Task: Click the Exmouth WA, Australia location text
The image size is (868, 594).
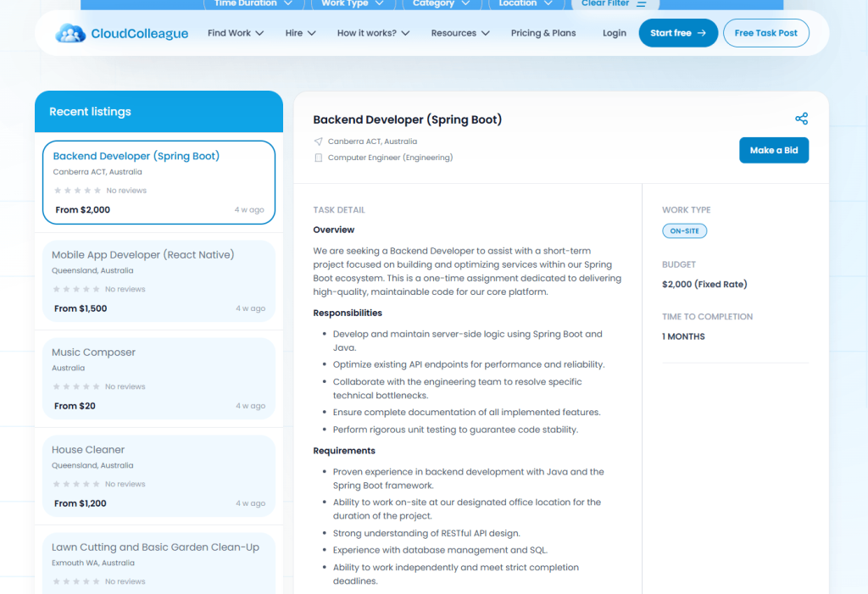Action: pyautogui.click(x=93, y=563)
